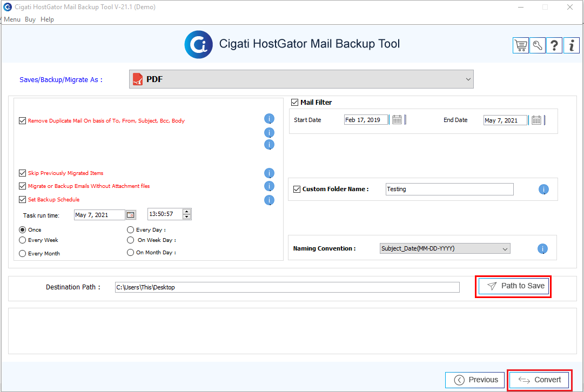Uncheck Remove Duplicate Mail checkbox
The width and height of the screenshot is (584, 392).
[22, 120]
